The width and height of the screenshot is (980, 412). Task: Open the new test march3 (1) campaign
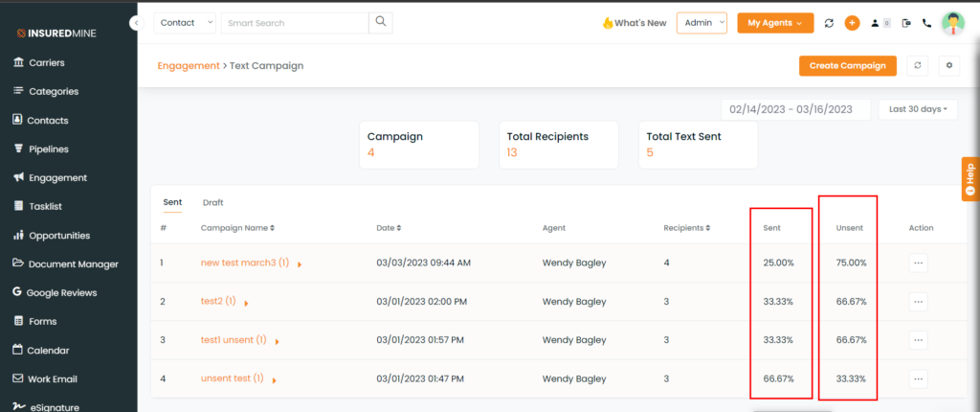(x=245, y=263)
